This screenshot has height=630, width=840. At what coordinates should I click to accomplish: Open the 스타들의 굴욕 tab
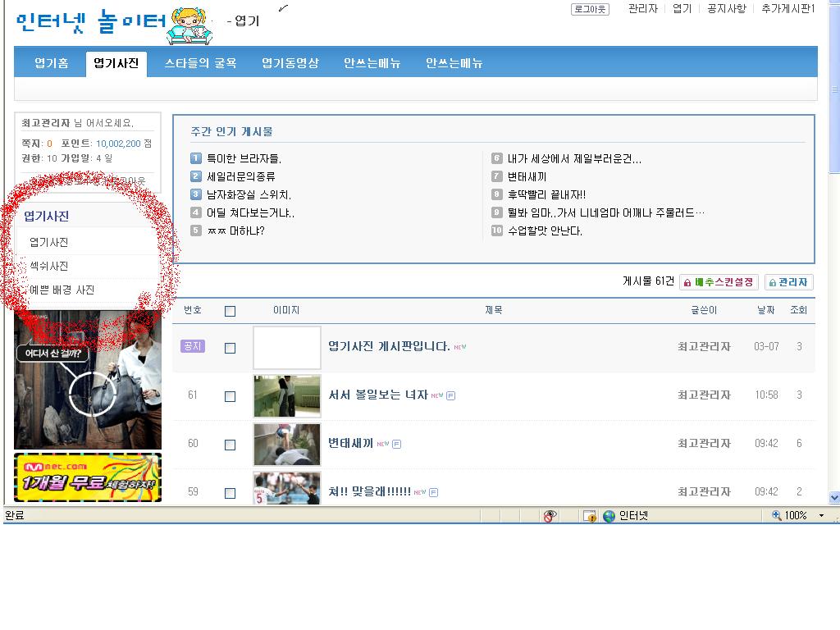coord(200,63)
